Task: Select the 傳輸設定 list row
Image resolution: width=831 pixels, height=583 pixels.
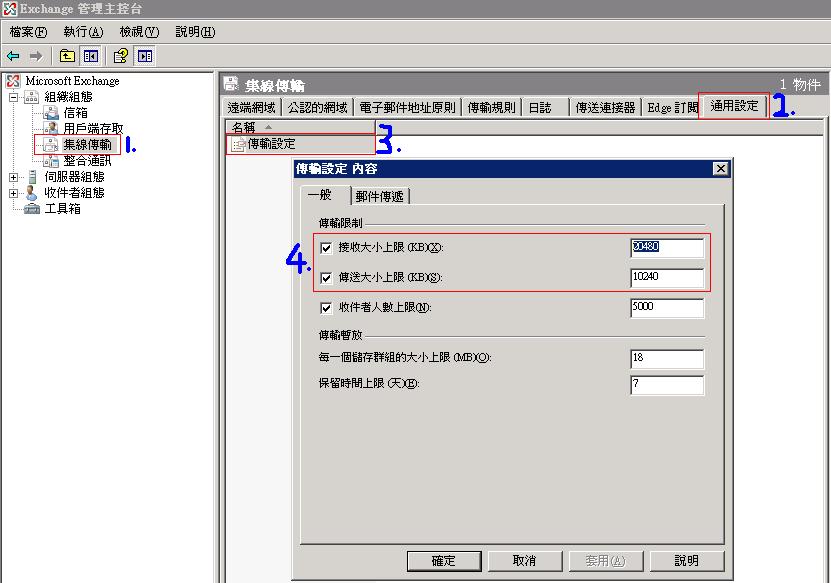Action: click(x=300, y=144)
